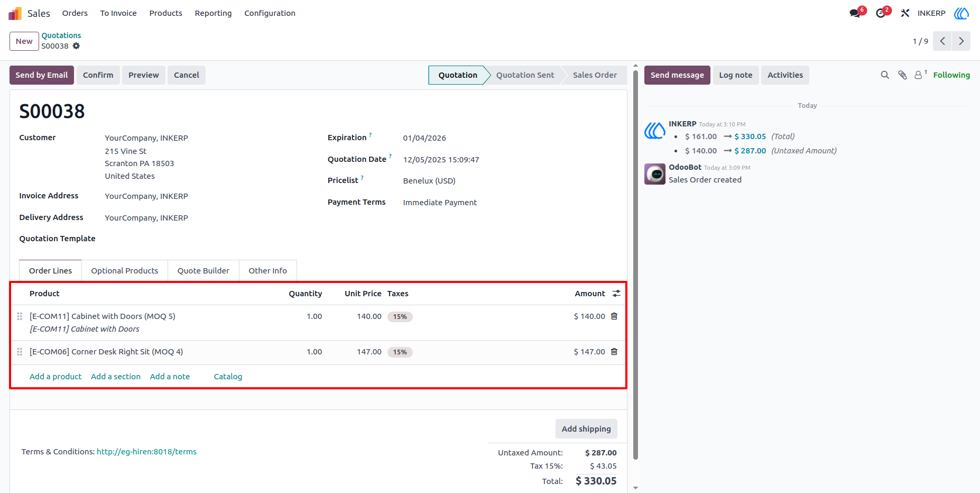
Task: Click Add a product link
Action: (56, 377)
